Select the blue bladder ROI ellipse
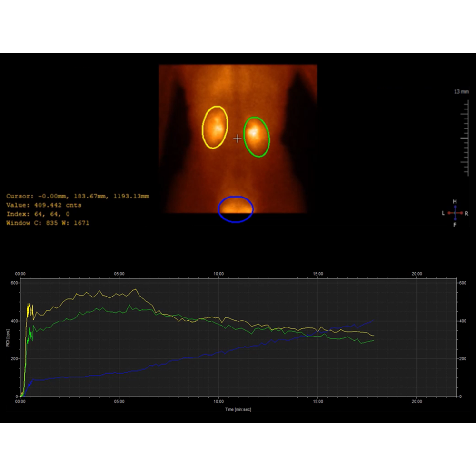476x476 pixels. (236, 197)
